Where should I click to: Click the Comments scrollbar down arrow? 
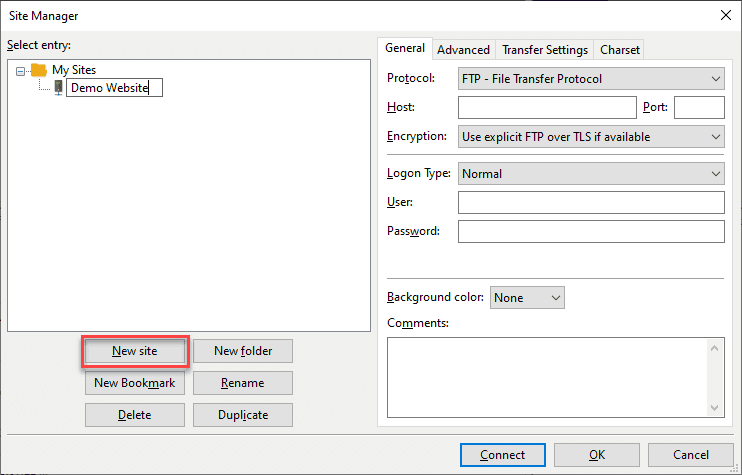point(715,407)
